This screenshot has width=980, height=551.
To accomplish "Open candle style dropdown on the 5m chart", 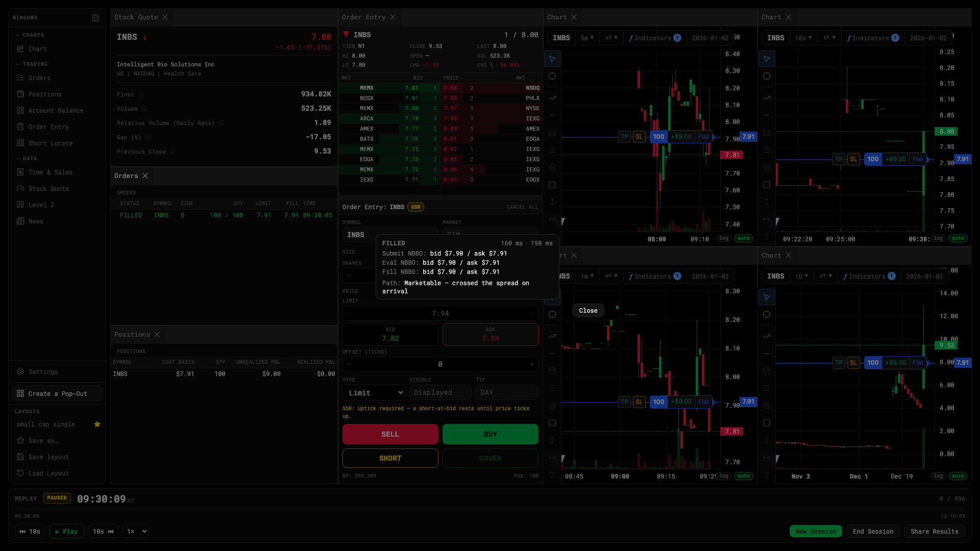I will pyautogui.click(x=611, y=38).
